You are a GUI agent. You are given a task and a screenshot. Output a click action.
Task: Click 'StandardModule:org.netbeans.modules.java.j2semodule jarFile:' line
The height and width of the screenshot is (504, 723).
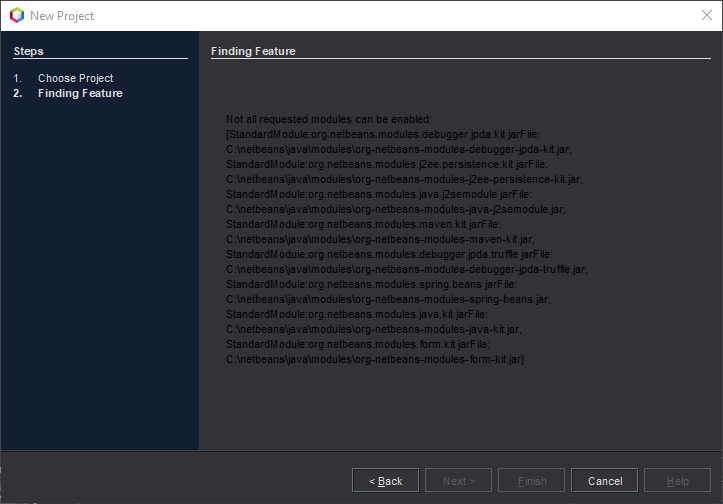379,194
